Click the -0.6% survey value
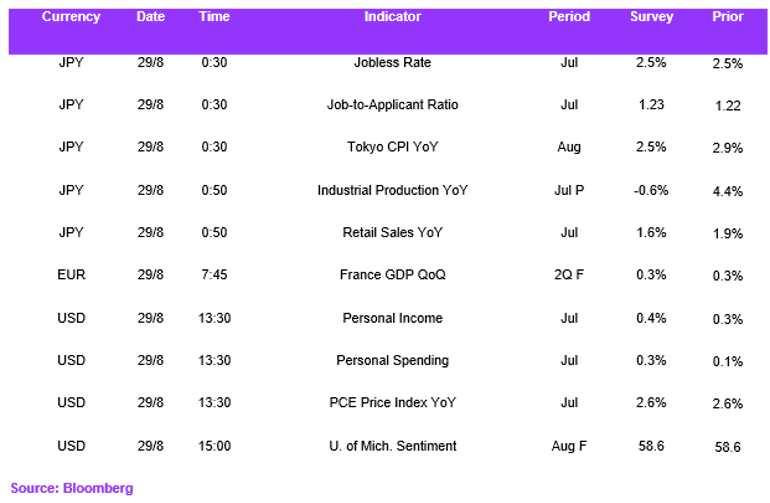The height and width of the screenshot is (503, 770). (651, 190)
